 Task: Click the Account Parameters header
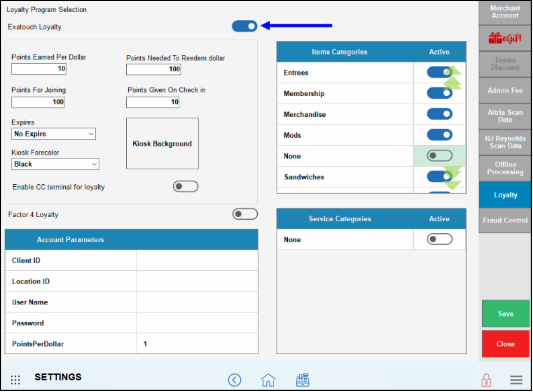70,240
